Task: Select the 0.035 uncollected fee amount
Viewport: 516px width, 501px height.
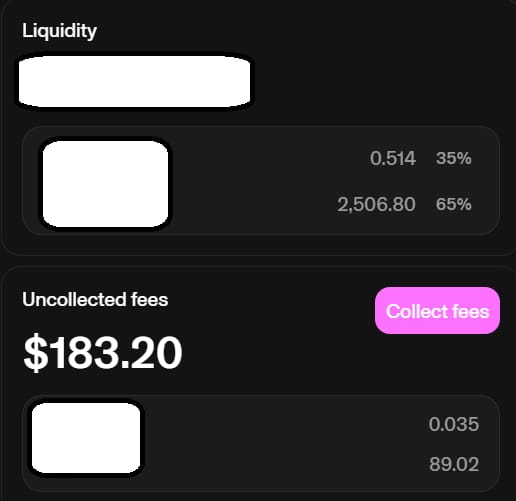Action: pos(454,424)
